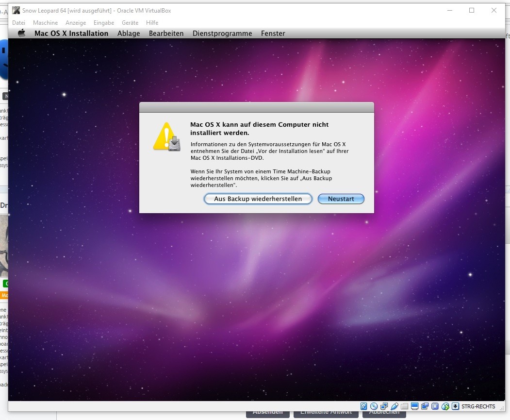Open the Hilfe menu
This screenshot has height=420, width=510.
coord(152,23)
